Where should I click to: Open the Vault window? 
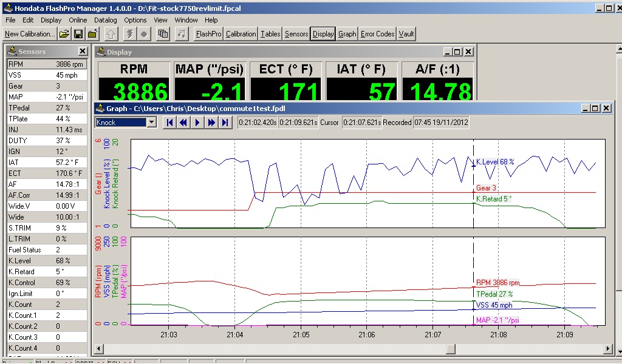tap(406, 34)
